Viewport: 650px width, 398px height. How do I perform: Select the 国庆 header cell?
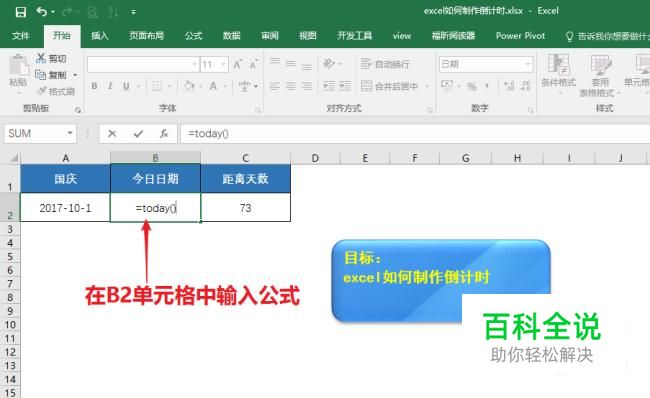click(65, 179)
